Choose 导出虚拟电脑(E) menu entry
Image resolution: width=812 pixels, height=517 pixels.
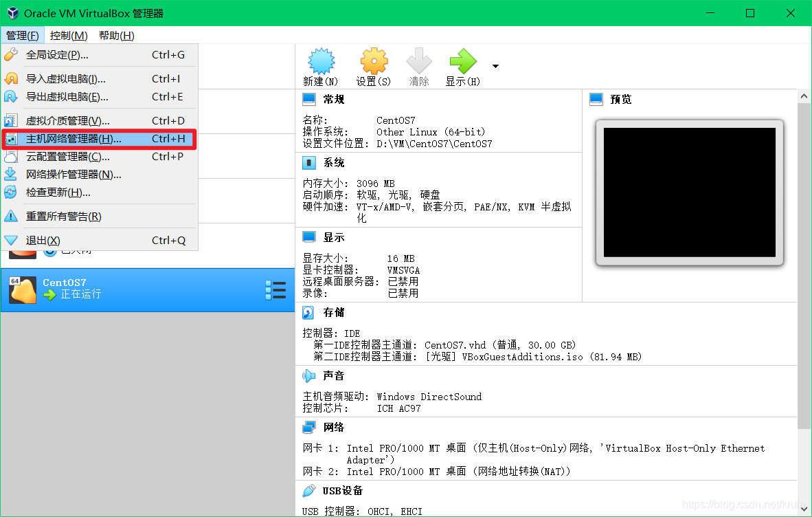click(x=99, y=97)
